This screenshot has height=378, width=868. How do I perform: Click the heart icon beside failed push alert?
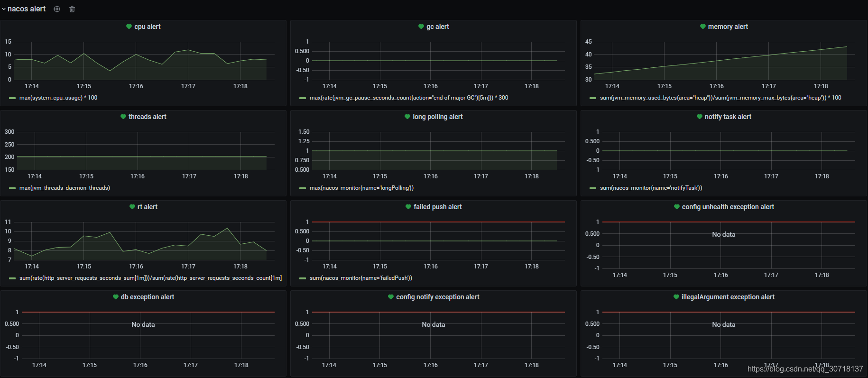pyautogui.click(x=408, y=207)
